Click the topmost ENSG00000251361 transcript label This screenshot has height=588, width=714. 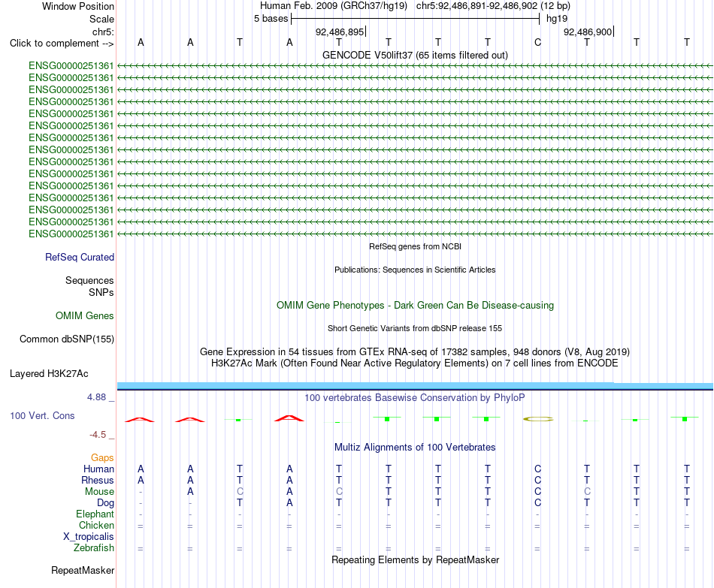pyautogui.click(x=71, y=65)
